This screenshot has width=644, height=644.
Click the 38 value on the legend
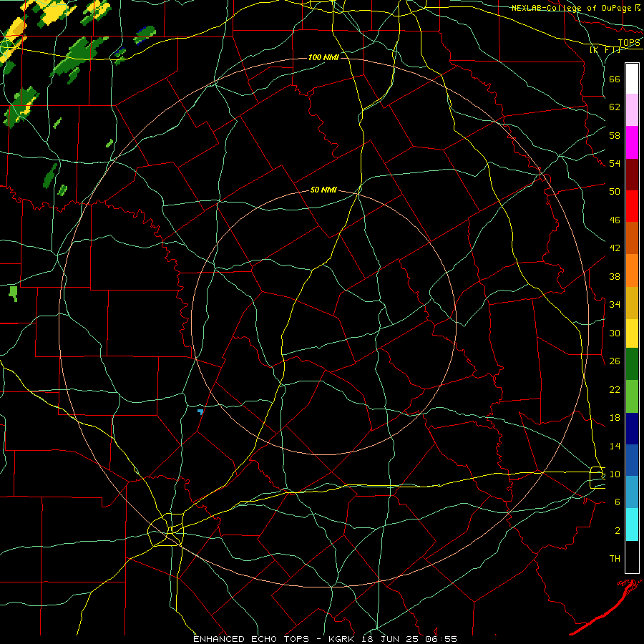click(x=615, y=276)
